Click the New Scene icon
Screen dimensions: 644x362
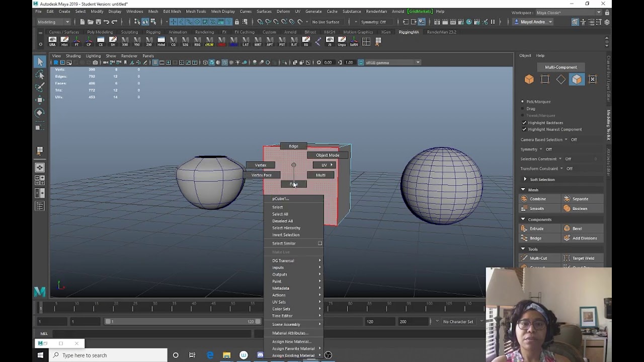tap(83, 22)
